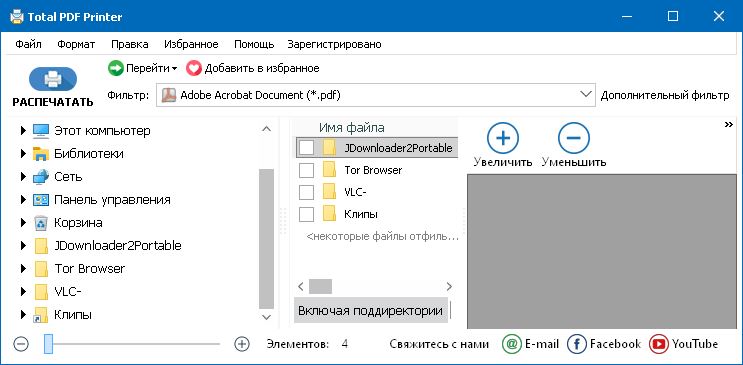
Task: Click the Дополнительный фильтр link
Action: click(x=665, y=95)
